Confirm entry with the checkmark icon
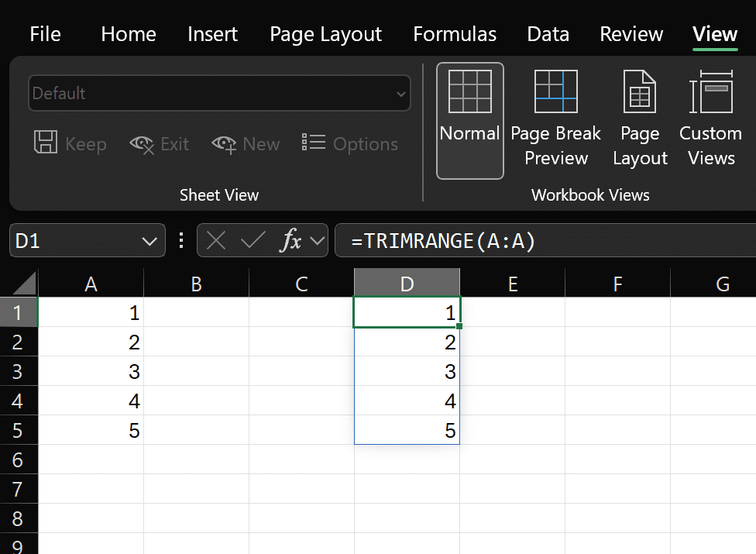The image size is (756, 554). point(253,241)
